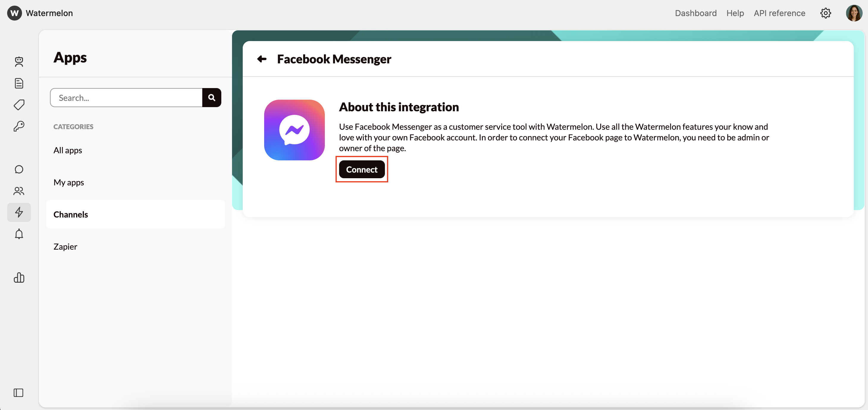
Task: Toggle the Channels category selection
Action: [70, 214]
